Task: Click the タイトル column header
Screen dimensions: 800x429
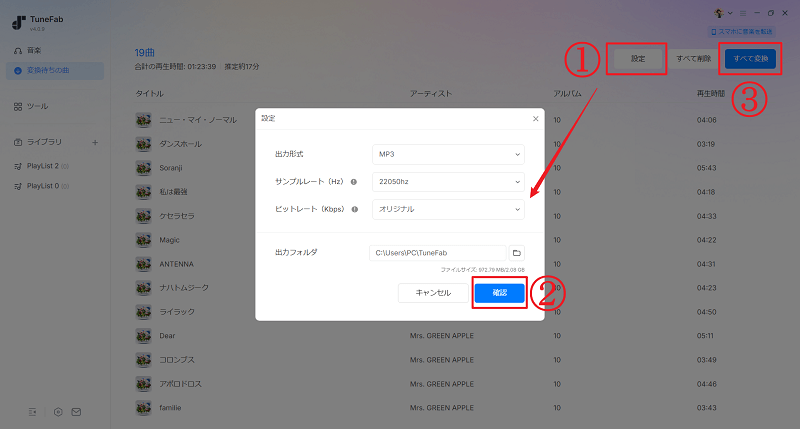Action: 149,93
